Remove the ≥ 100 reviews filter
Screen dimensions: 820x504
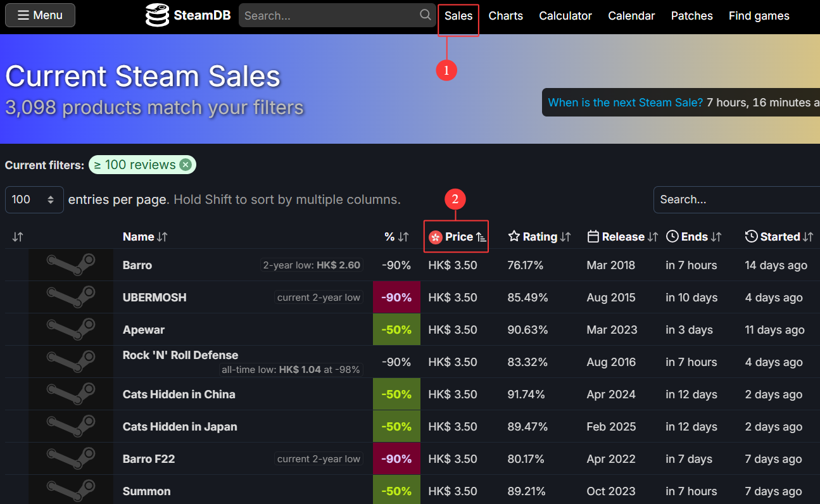(x=185, y=165)
